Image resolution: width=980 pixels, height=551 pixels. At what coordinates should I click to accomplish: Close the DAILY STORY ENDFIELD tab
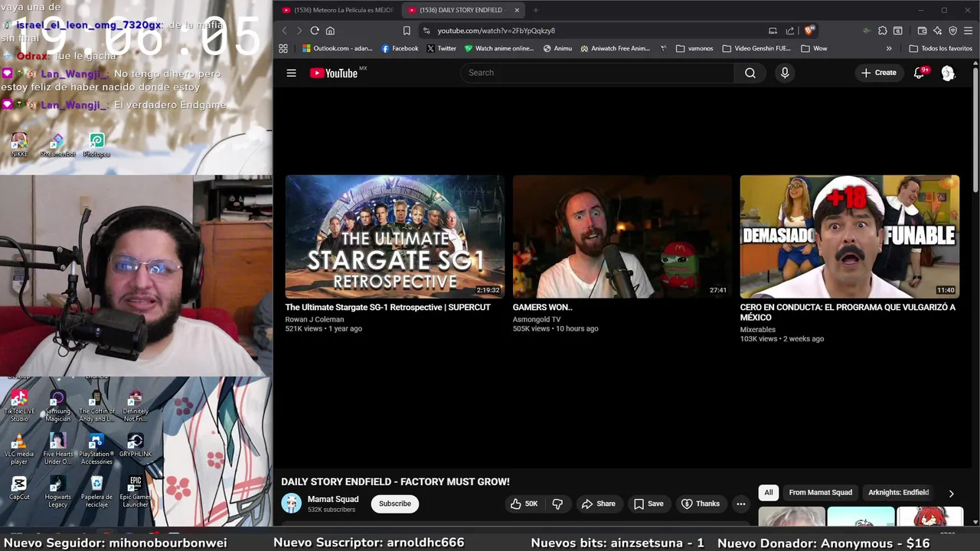517,10
